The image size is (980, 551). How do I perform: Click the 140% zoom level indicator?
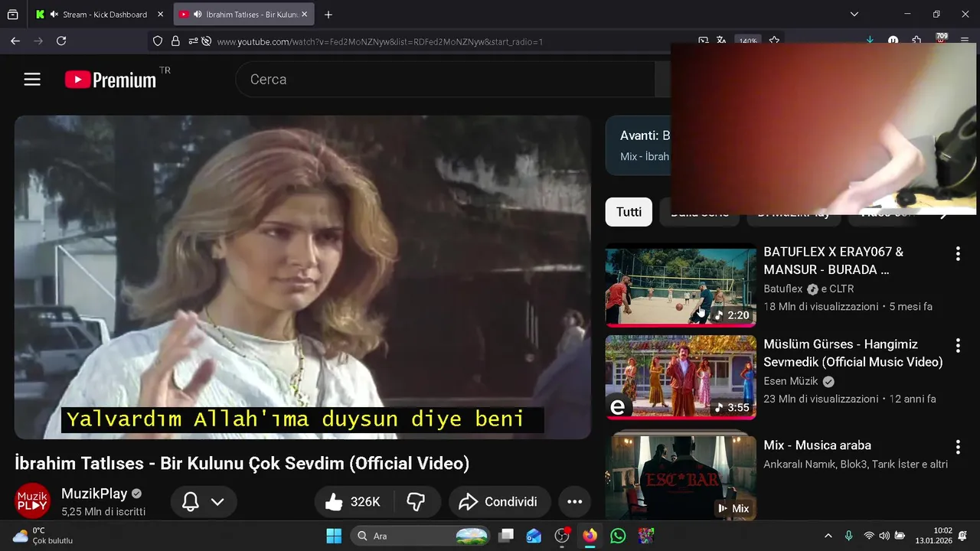pyautogui.click(x=747, y=41)
